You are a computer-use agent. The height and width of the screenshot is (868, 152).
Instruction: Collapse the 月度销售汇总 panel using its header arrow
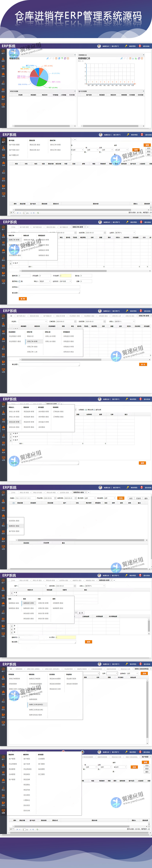(x=143, y=55)
